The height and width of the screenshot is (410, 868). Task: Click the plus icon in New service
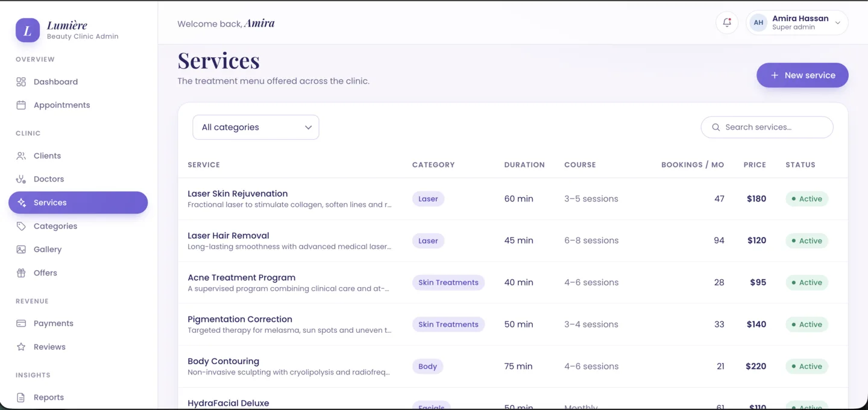(775, 75)
